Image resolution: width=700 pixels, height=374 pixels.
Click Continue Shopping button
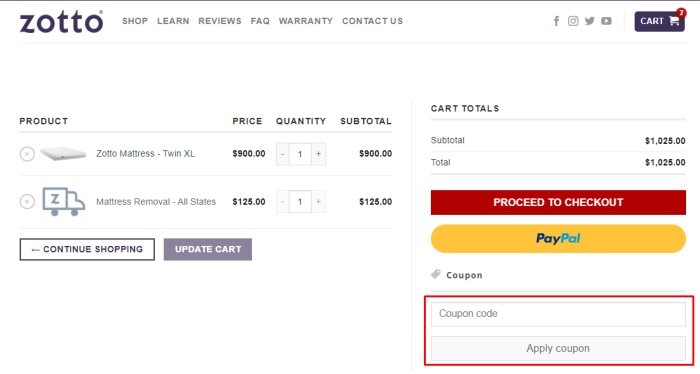87,249
